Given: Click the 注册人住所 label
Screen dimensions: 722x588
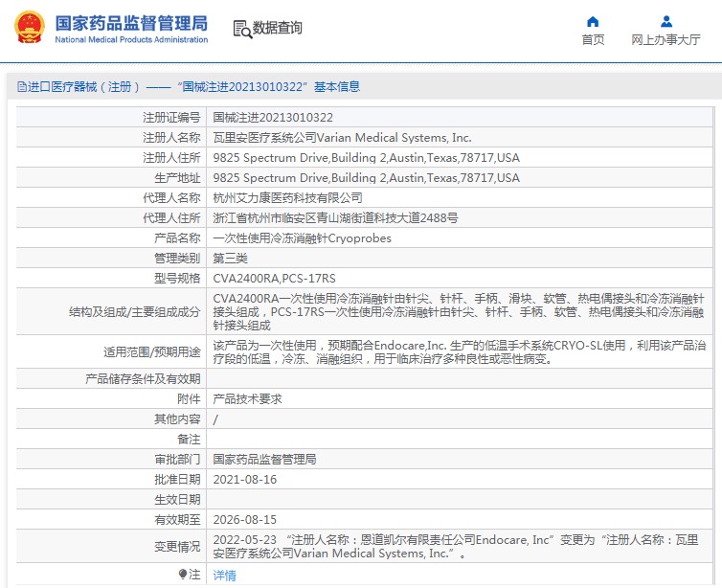Looking at the screenshot, I should 171,157.
